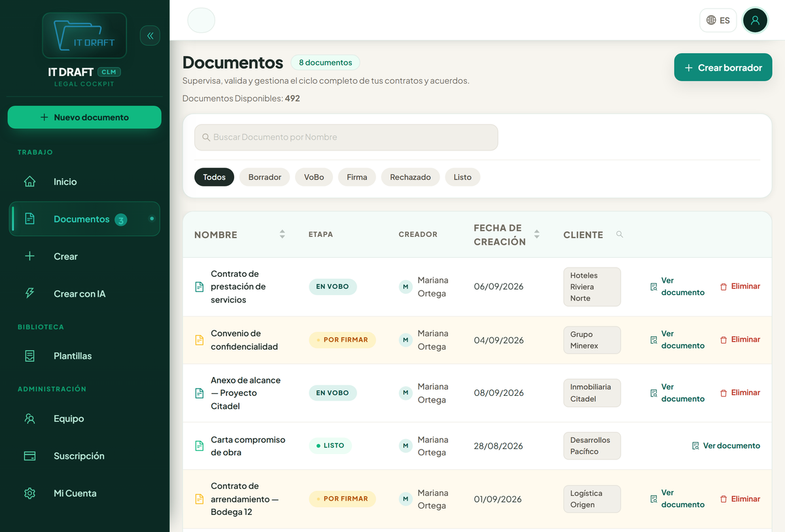
Task: Click the Documentos page heading
Action: (x=233, y=63)
